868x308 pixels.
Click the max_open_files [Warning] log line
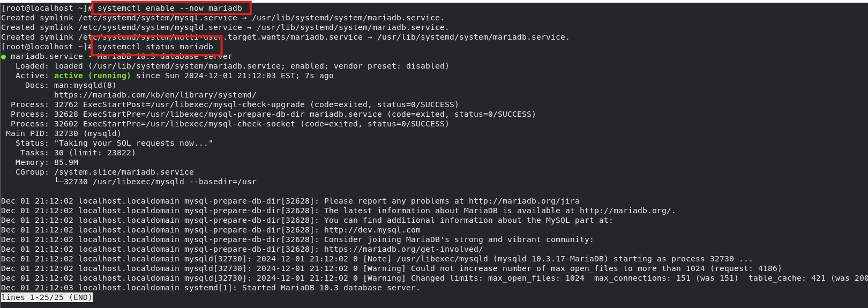point(391,268)
